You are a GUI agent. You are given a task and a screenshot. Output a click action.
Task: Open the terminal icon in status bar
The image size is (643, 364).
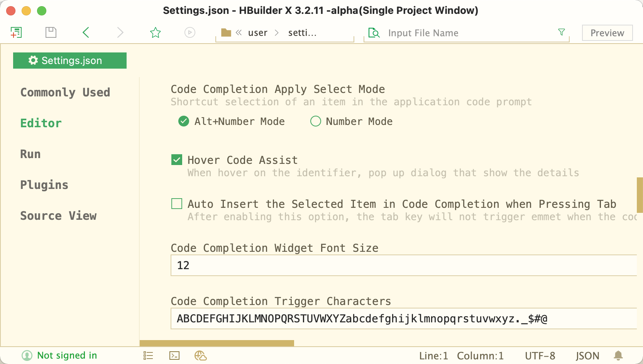click(x=174, y=356)
